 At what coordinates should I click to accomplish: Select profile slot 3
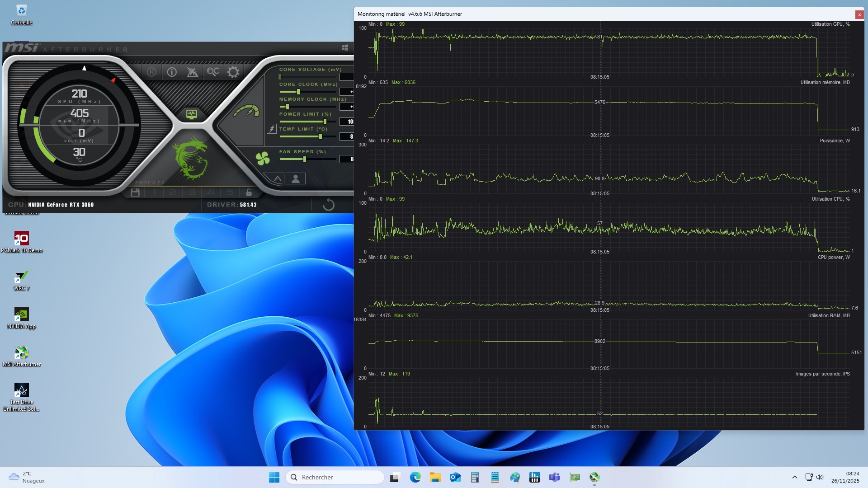pos(192,192)
